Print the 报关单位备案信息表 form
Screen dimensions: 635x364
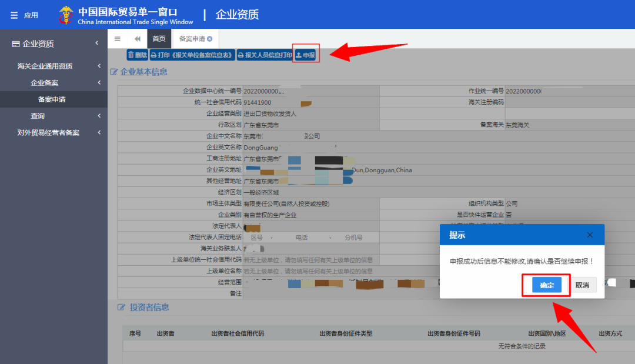tap(192, 55)
